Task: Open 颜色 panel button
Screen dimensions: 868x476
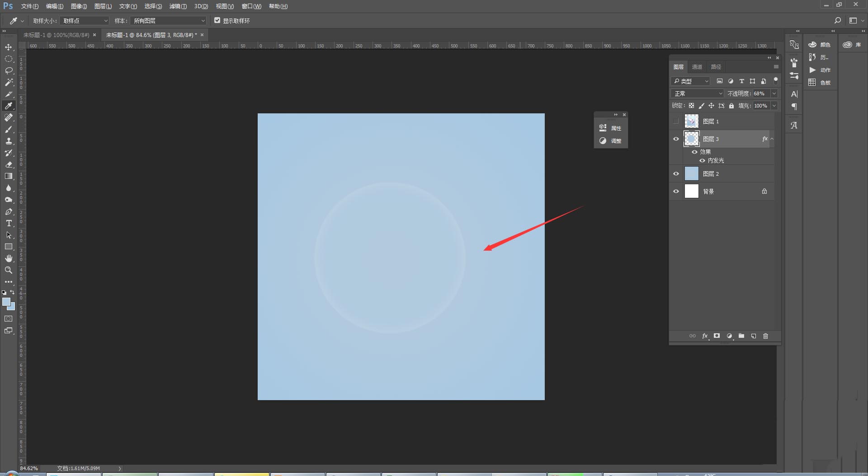Action: click(x=820, y=44)
